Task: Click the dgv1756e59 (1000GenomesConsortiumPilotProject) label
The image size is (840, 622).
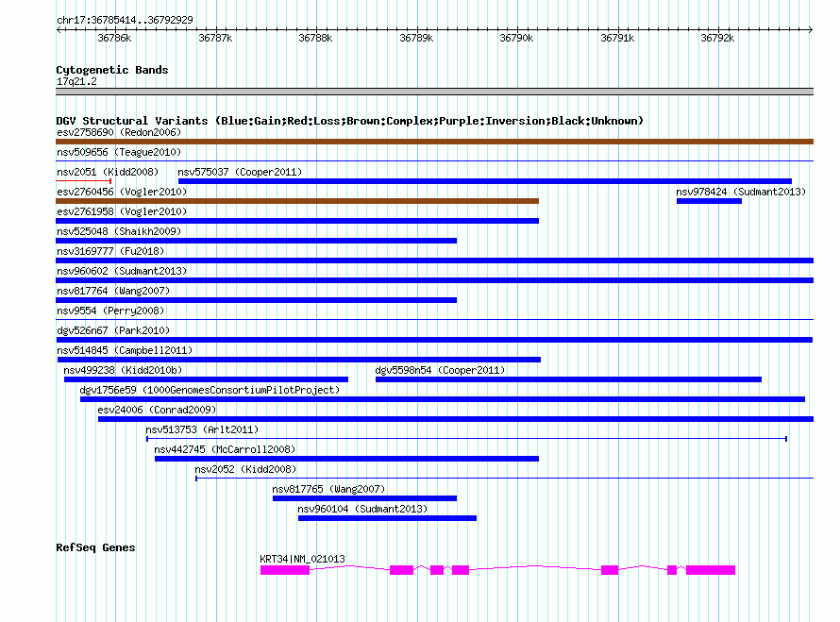Action: [209, 390]
